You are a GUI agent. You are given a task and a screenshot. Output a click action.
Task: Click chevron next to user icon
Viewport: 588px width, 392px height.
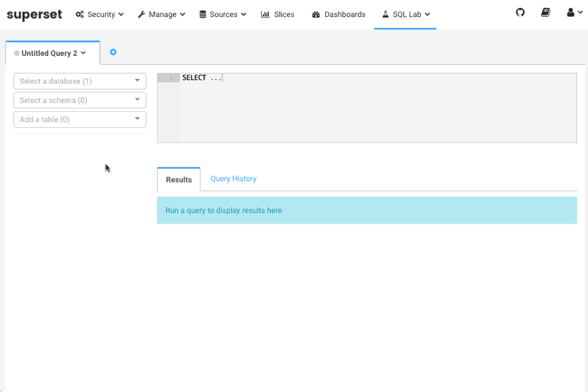(580, 12)
